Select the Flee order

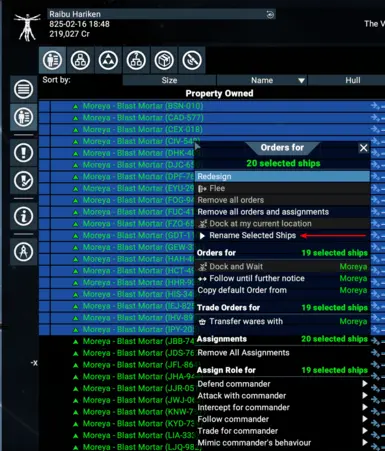click(283, 188)
